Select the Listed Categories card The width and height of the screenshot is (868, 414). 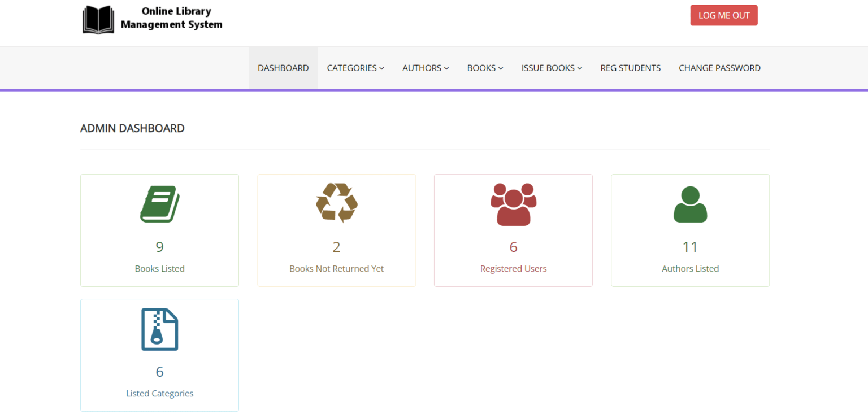pyautogui.click(x=159, y=355)
